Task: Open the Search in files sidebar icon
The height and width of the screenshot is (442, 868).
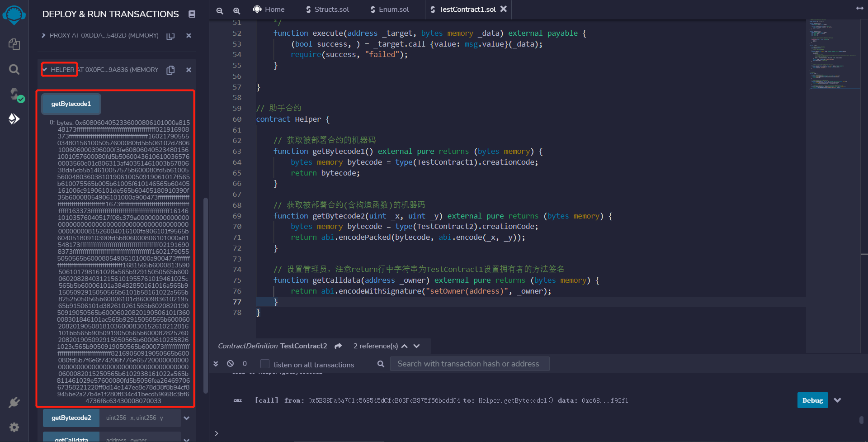Action: [14, 69]
